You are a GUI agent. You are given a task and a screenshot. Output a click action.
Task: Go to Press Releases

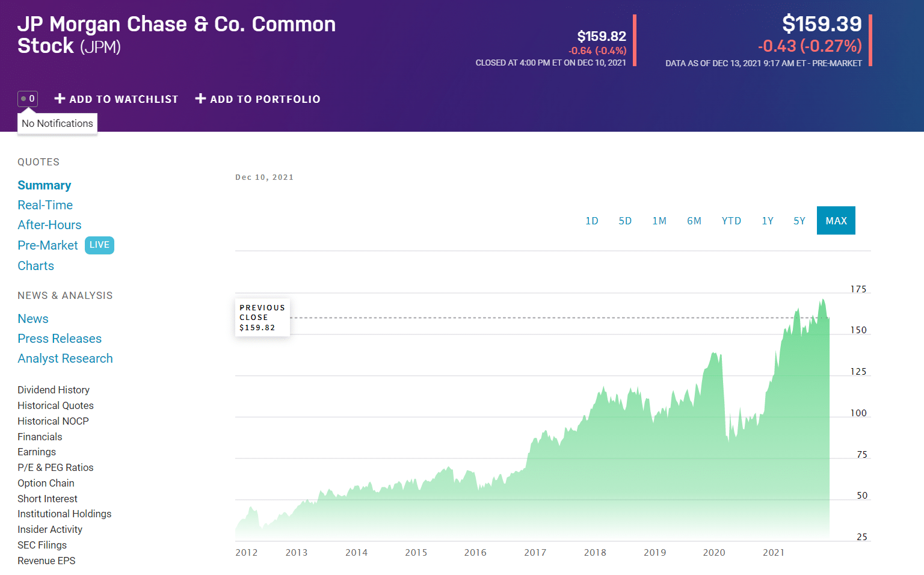coord(60,339)
